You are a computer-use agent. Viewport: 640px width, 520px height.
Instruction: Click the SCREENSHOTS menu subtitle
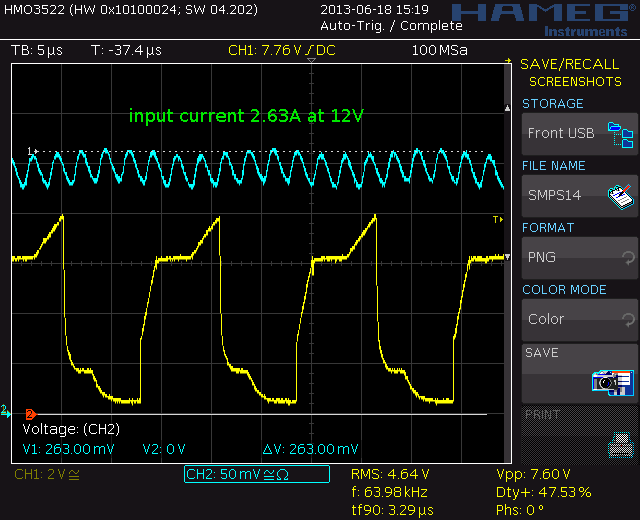(575, 82)
